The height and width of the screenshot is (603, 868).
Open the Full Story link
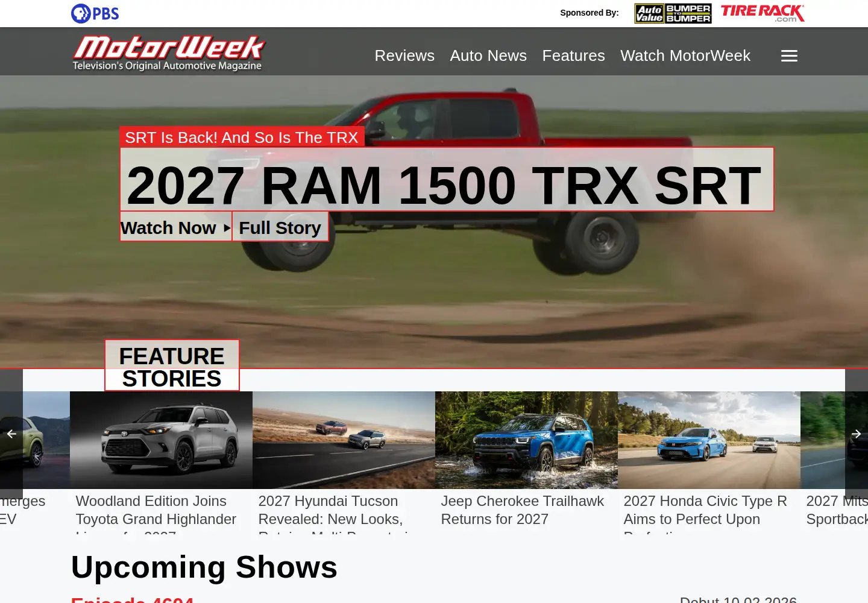[280, 227]
